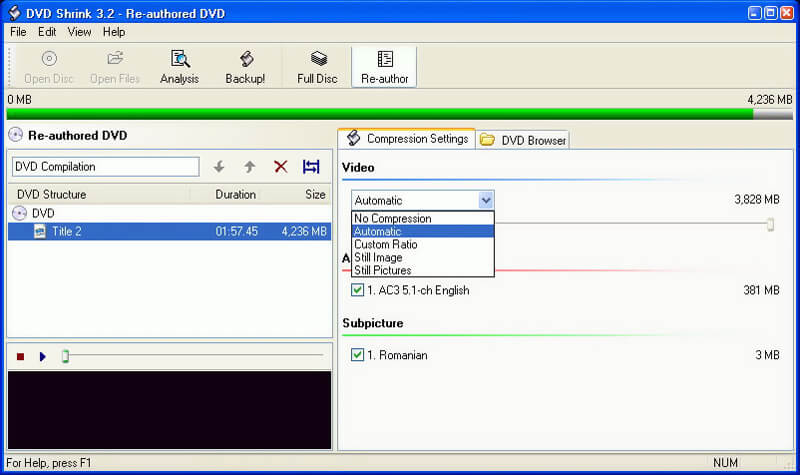The image size is (800, 475).
Task: Collapse the video compression dropdown arrow
Action: 485,200
